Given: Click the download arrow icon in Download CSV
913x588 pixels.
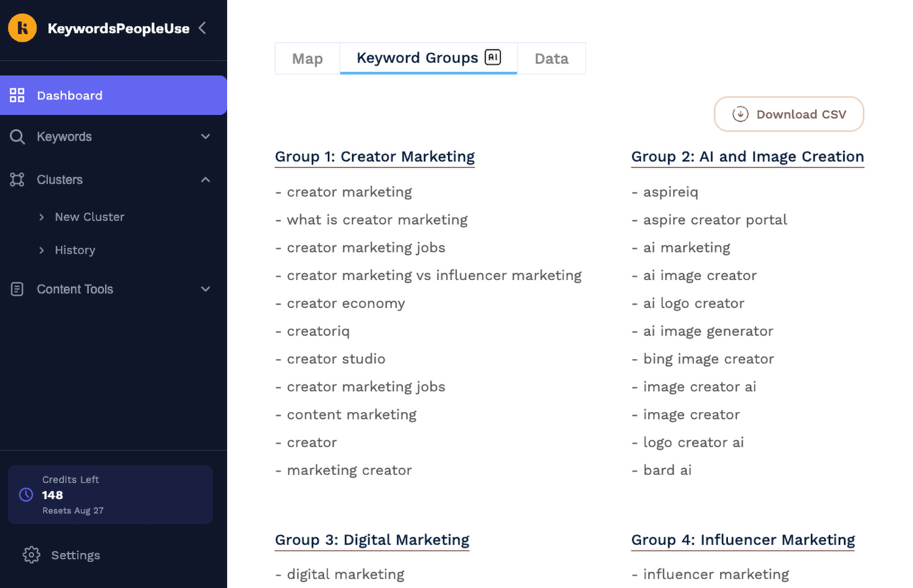Looking at the screenshot, I should [x=740, y=114].
